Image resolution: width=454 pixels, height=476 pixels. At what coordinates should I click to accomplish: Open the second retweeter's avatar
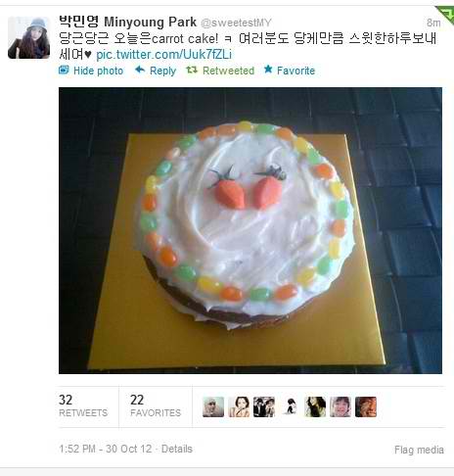click(x=239, y=406)
